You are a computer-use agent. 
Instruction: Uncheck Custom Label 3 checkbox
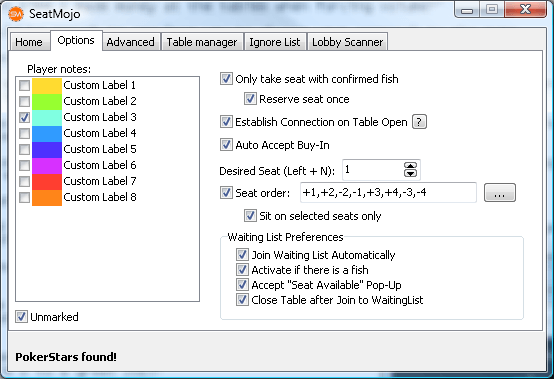coord(24,117)
